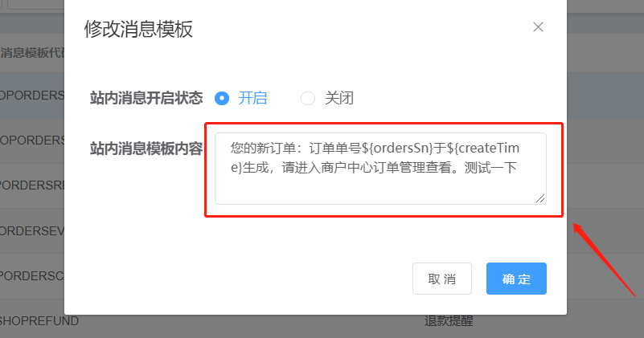Select the 开启 radio button

click(222, 98)
